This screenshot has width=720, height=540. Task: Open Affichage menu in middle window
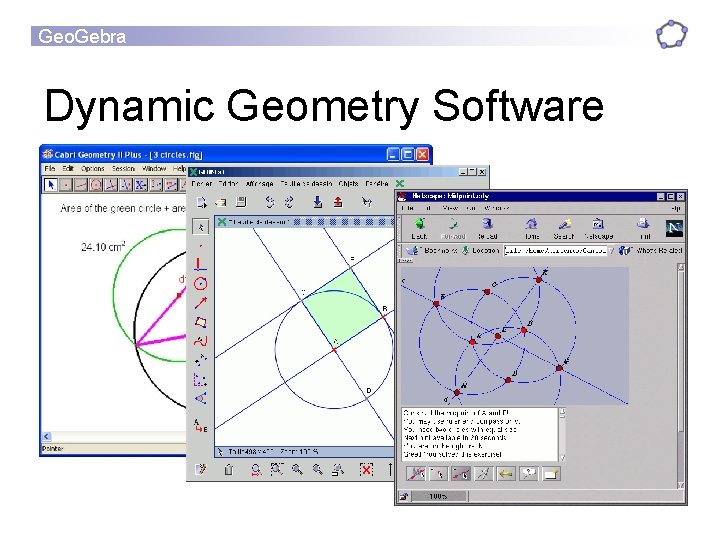[259, 184]
